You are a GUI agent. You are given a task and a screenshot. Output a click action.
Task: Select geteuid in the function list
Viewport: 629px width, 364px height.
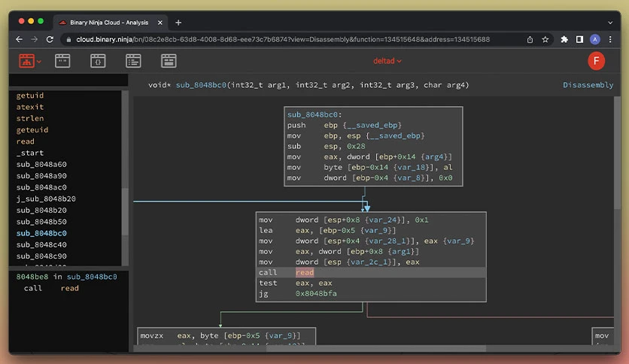click(x=32, y=130)
